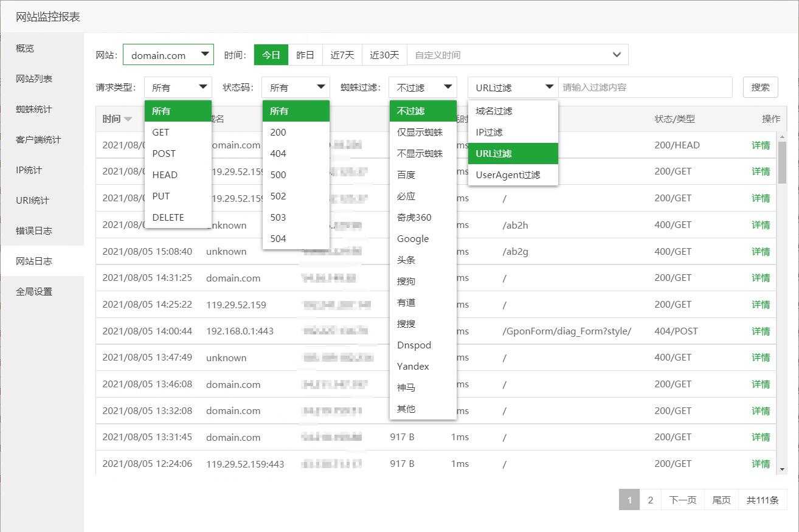This screenshot has height=532, width=799.
Task: Jump to 尾页 last page
Action: pyautogui.click(x=722, y=500)
